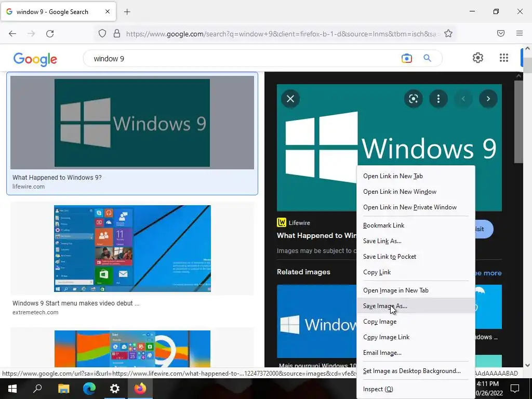Open 'What Happened to Win...' preview title link
This screenshot has height=399, width=532.
coord(316,235)
